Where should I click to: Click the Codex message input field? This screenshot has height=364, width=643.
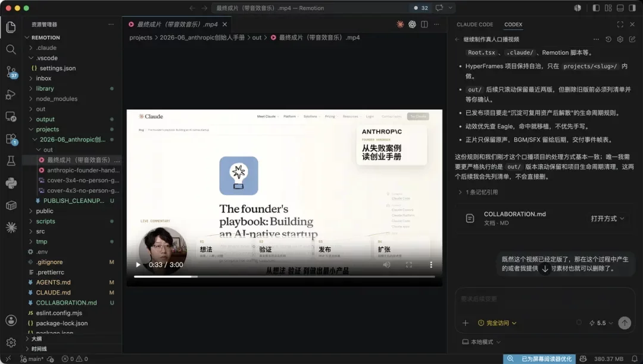point(545,299)
